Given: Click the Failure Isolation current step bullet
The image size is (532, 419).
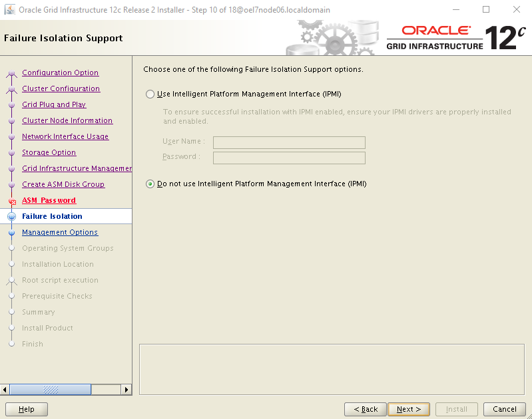Looking at the screenshot, I should [11, 217].
